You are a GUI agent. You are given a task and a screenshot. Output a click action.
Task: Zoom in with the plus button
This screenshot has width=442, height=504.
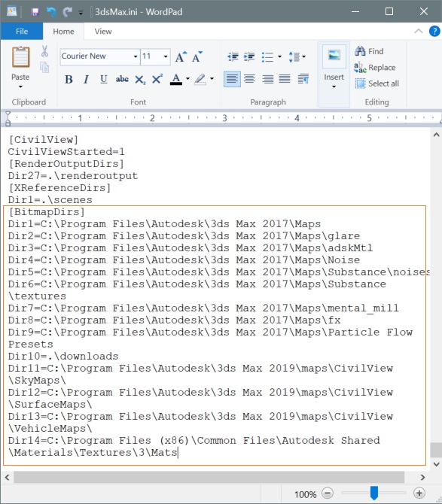[x=419, y=493]
